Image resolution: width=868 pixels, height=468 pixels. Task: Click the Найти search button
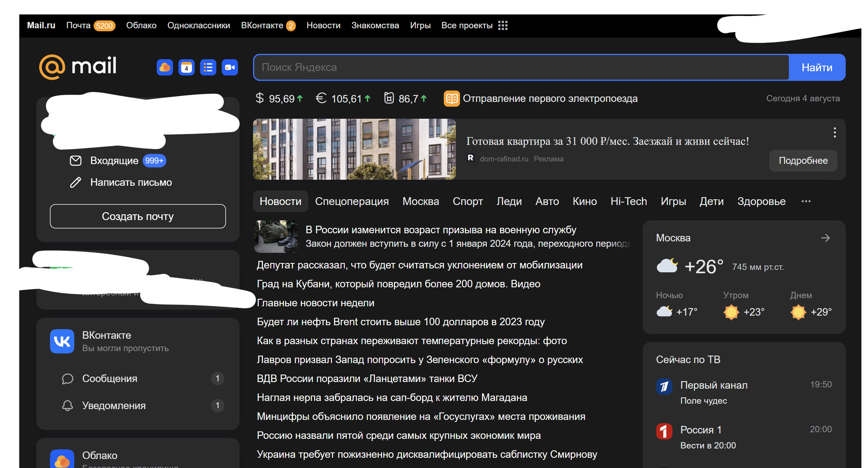[816, 67]
